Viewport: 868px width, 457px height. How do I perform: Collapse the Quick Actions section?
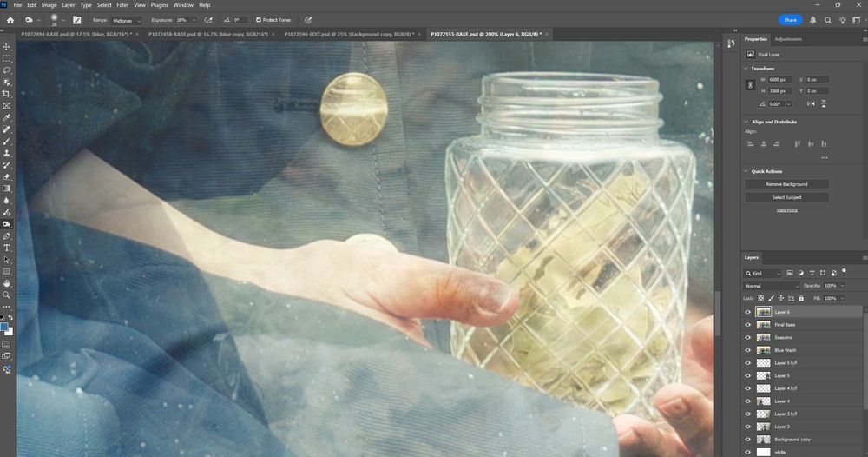tap(746, 171)
